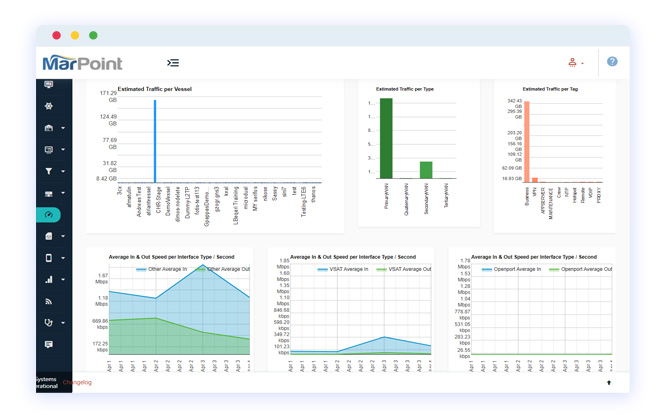
Task: Click the green PrimaryWAN bar in chart
Action: 386,138
